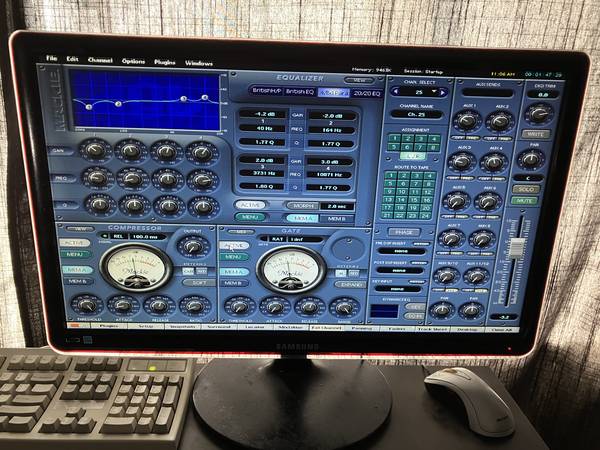Toggle the channel Solo button
This screenshot has height=450, width=600.
pos(525,189)
